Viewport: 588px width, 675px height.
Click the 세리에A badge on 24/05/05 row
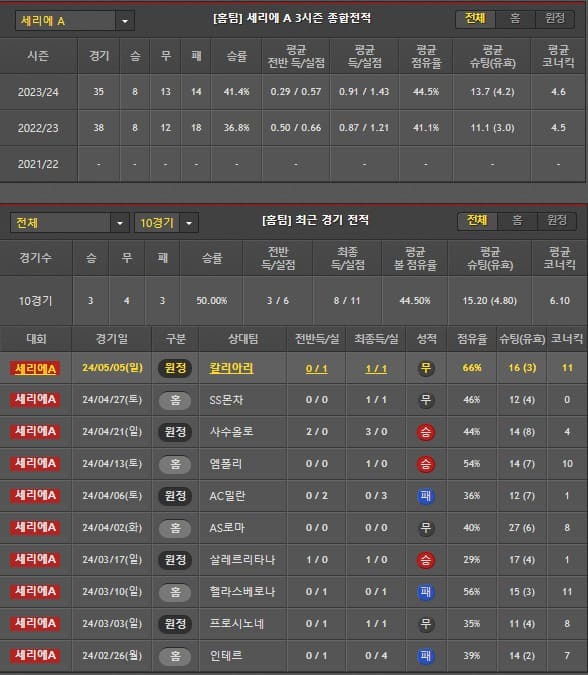(36, 368)
